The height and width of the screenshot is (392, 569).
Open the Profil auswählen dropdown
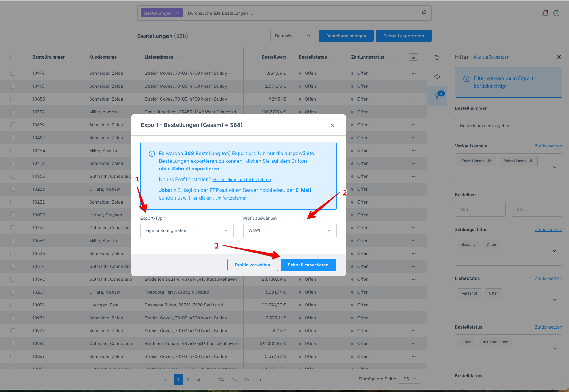tap(290, 230)
